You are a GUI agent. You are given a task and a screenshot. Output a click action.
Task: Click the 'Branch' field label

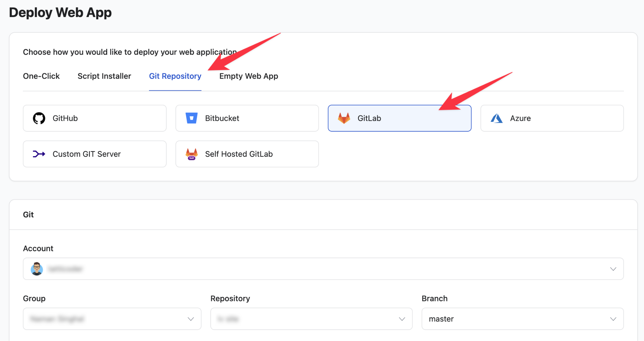(x=435, y=298)
